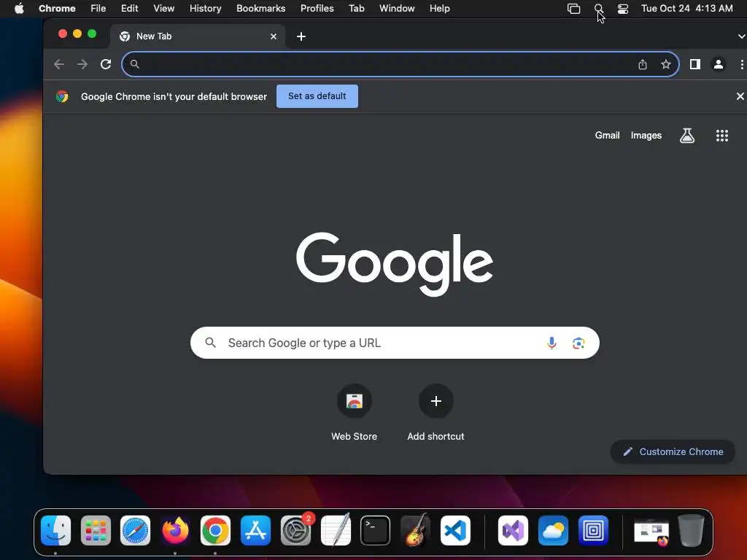Image resolution: width=747 pixels, height=560 pixels.
Task: Open the Window menu
Action: (397, 9)
